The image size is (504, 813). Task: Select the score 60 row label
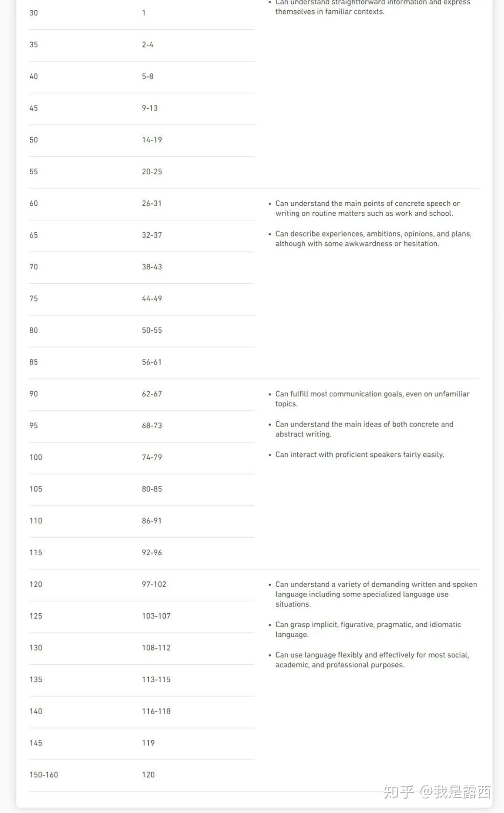tap(34, 203)
